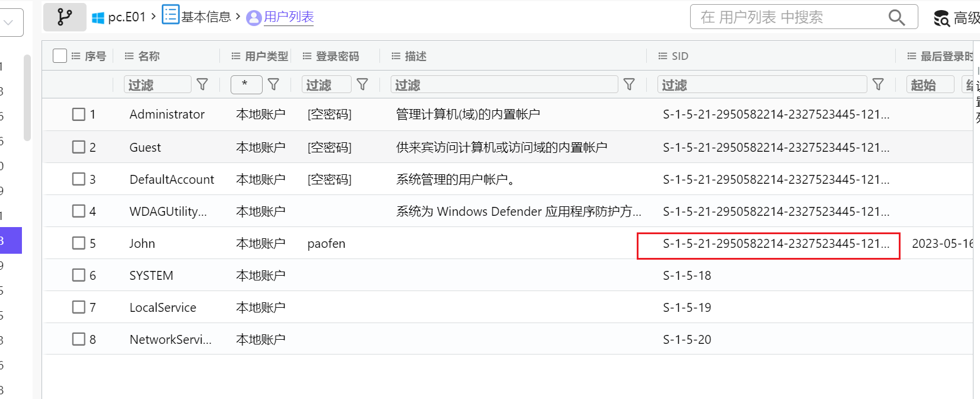Click the filter funnel in name column

coord(202,85)
